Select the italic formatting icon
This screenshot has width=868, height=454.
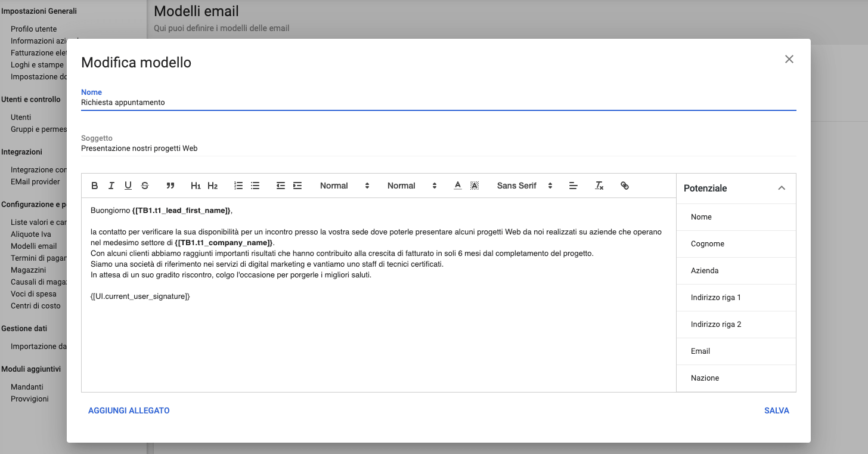(111, 186)
